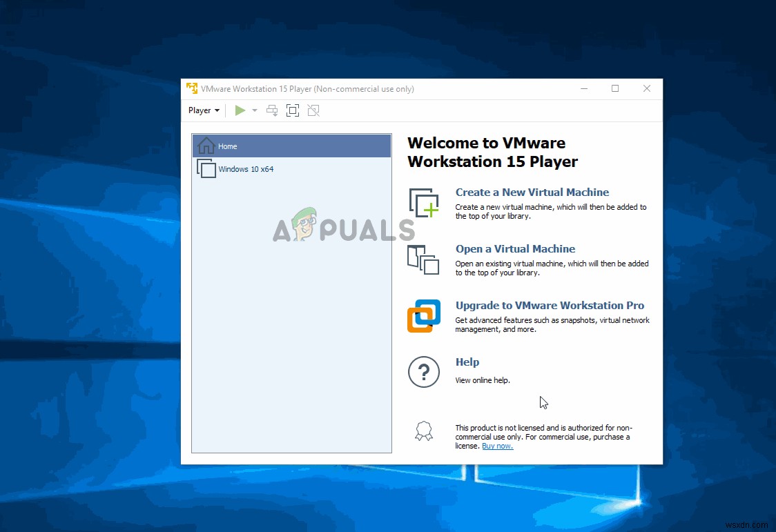Expand the dropdown beside the power button
Viewport: 776px width, 532px height.
[254, 110]
